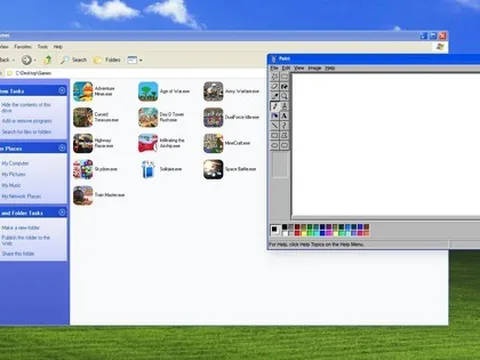480x360 pixels.
Task: Choose the Fill With Color bucket tool
Action: (284, 86)
